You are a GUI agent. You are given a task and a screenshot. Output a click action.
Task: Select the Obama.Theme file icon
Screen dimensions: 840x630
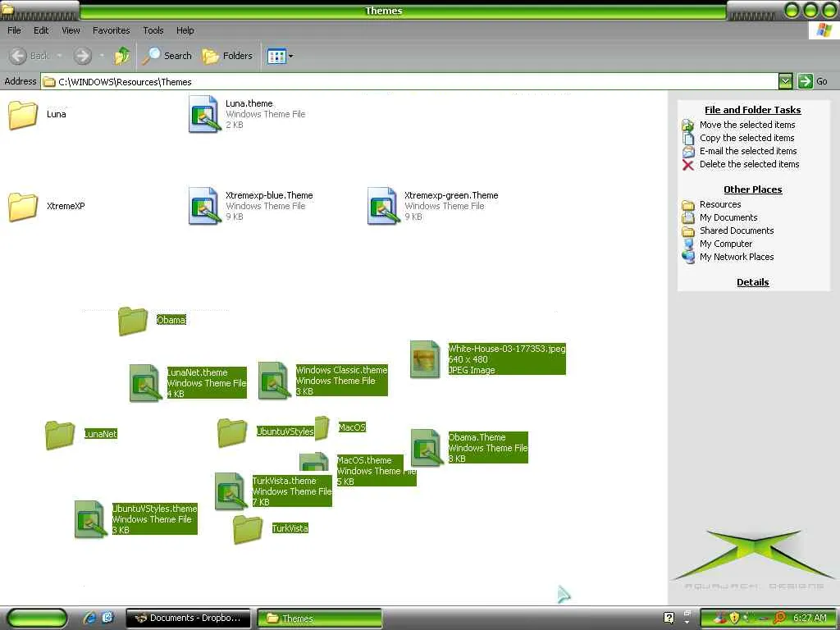click(x=427, y=447)
